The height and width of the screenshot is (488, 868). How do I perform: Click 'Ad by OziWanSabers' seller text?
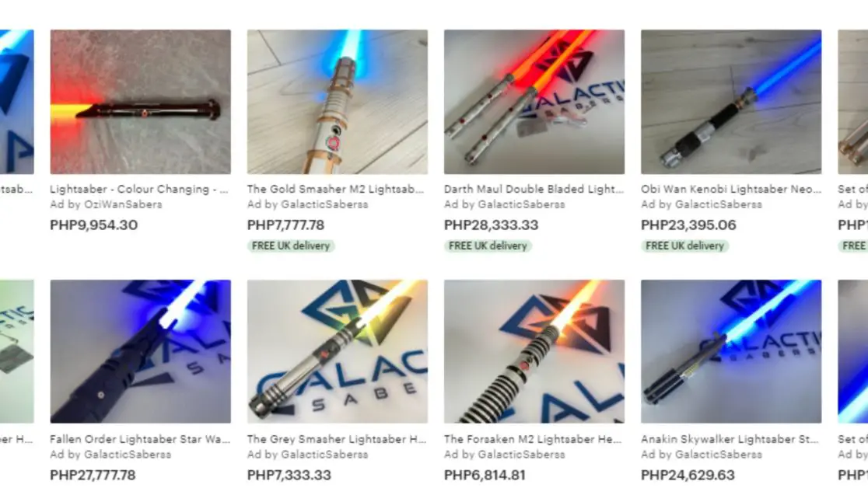pos(106,204)
